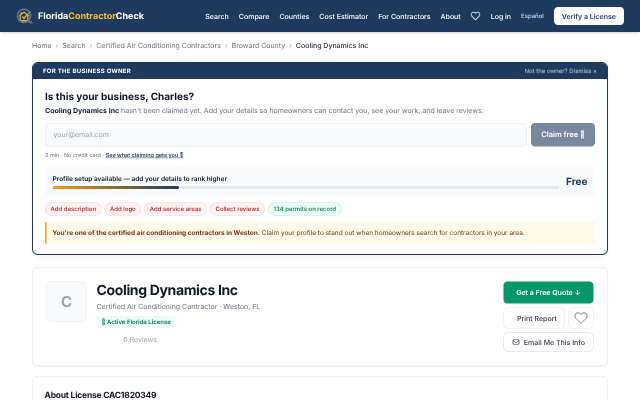
Task: Click the Cooling Dynamics Inc heading
Action: (167, 290)
